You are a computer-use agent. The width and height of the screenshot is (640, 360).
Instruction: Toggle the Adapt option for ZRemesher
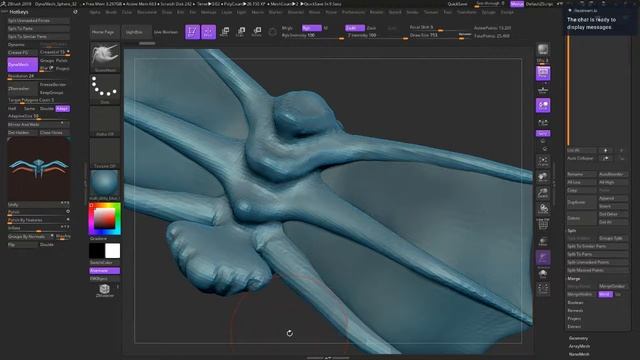pos(62,109)
